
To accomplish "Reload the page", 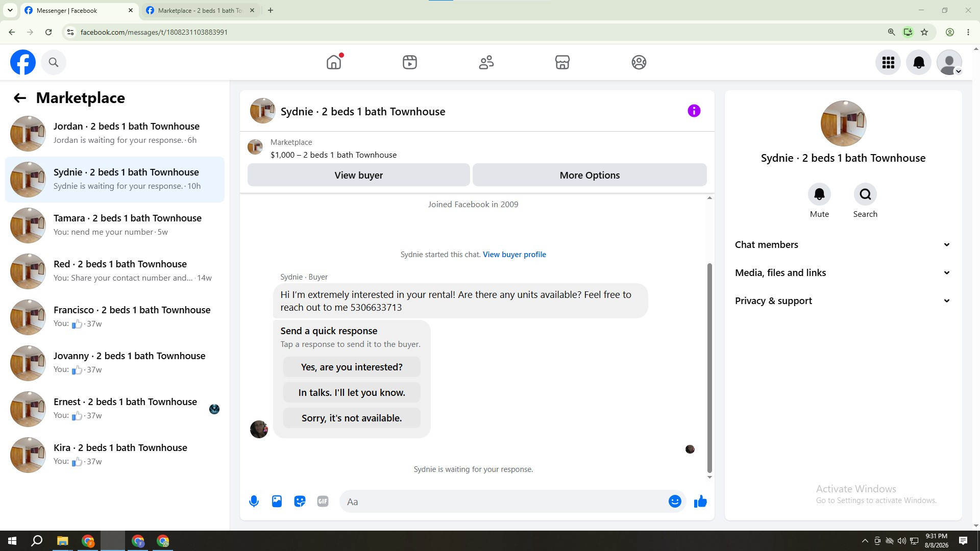I will coord(48,32).
